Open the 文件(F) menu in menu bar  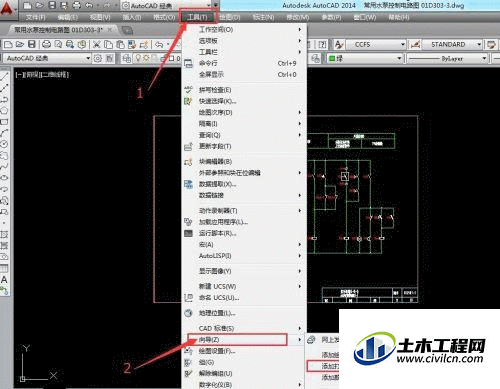[x=35, y=17]
